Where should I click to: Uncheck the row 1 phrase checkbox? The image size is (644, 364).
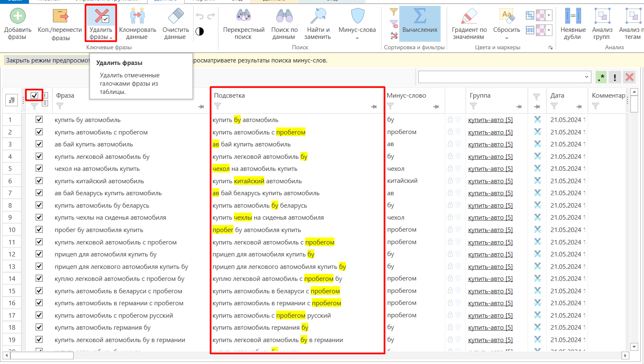39,120
